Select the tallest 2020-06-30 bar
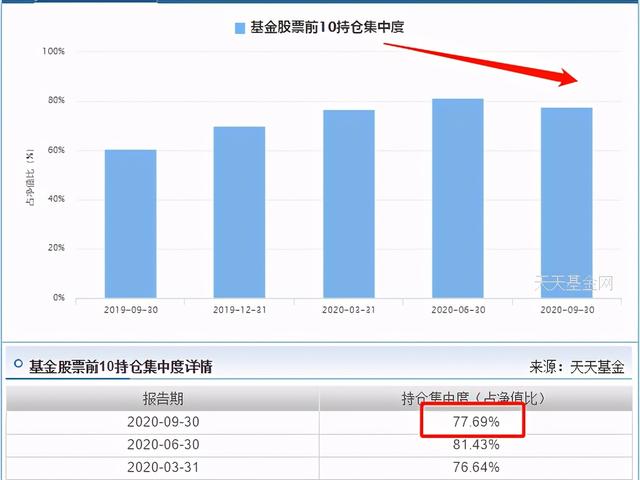The width and height of the screenshot is (640, 480). [x=457, y=197]
